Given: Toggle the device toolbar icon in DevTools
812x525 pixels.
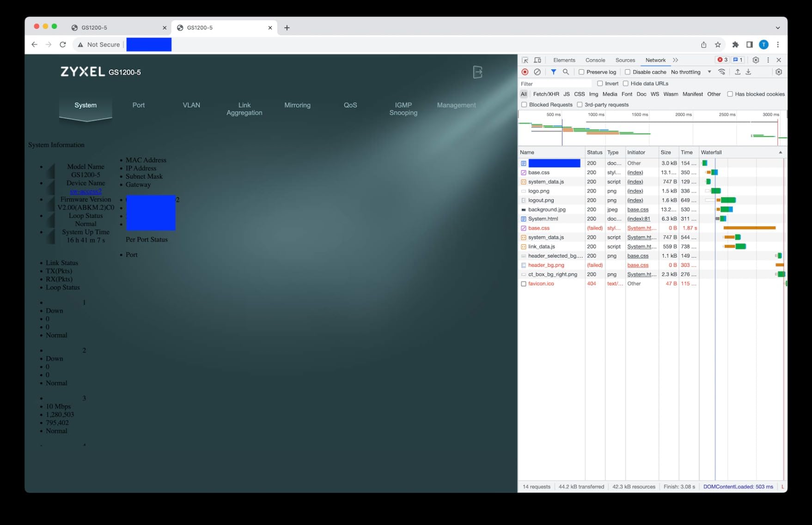Looking at the screenshot, I should click(537, 60).
